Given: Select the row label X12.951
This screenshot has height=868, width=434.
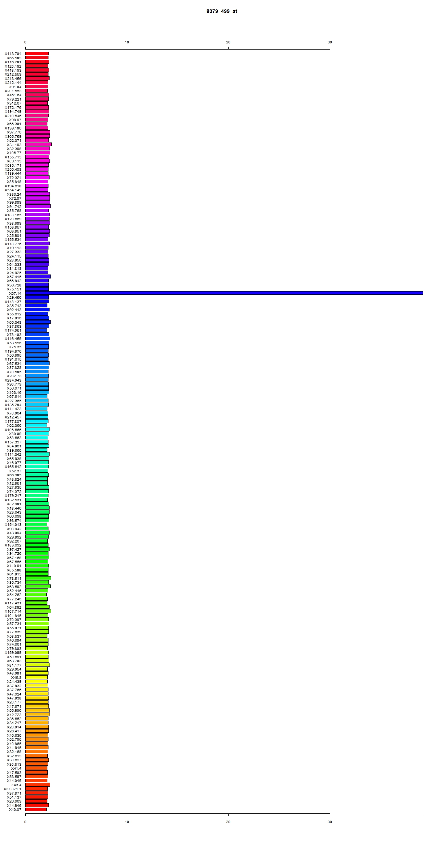Looking at the screenshot, I should pyautogui.click(x=14, y=483).
